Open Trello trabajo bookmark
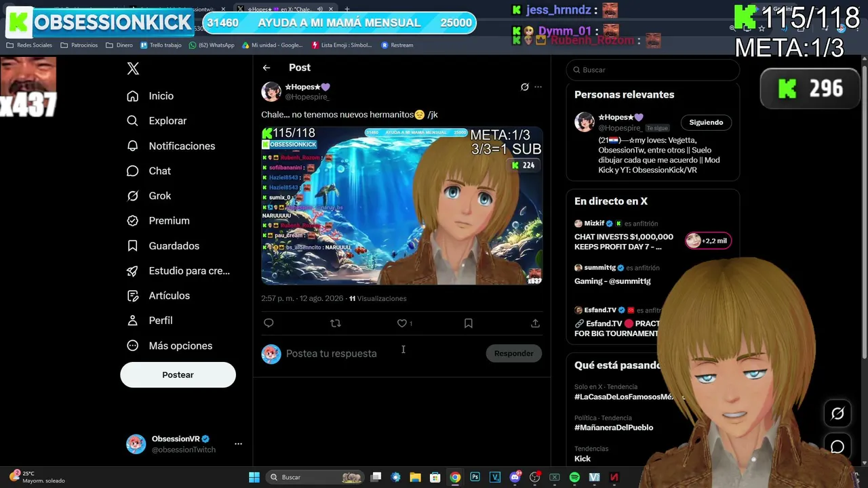The height and width of the screenshot is (488, 868). click(x=161, y=45)
